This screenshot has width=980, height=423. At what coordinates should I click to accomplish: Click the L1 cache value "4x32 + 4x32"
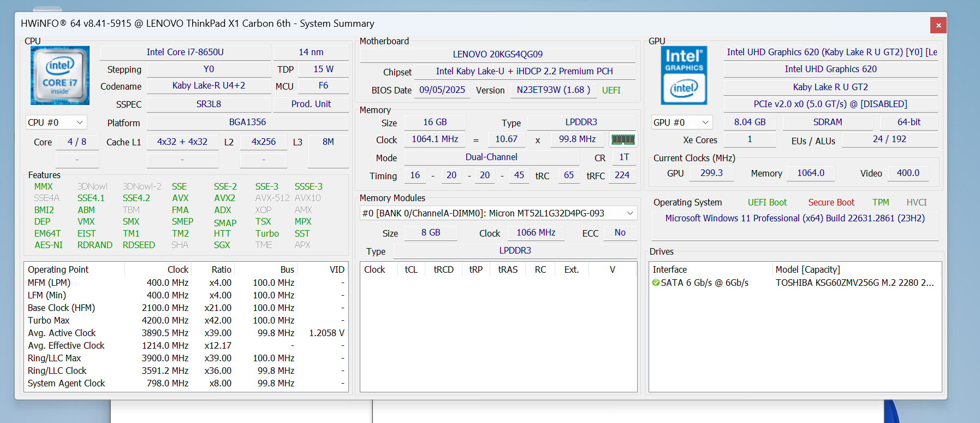point(182,142)
